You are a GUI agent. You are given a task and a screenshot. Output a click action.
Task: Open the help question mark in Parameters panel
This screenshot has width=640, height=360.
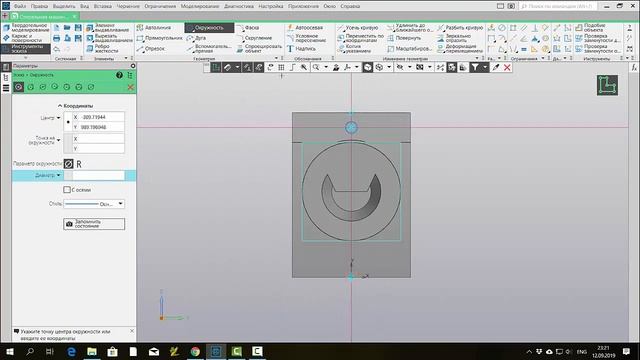click(119, 75)
